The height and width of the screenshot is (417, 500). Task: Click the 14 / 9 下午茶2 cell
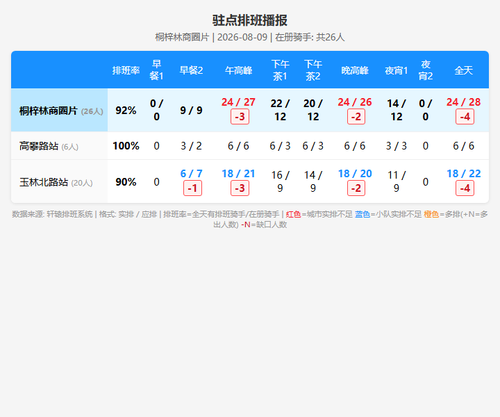click(x=313, y=182)
